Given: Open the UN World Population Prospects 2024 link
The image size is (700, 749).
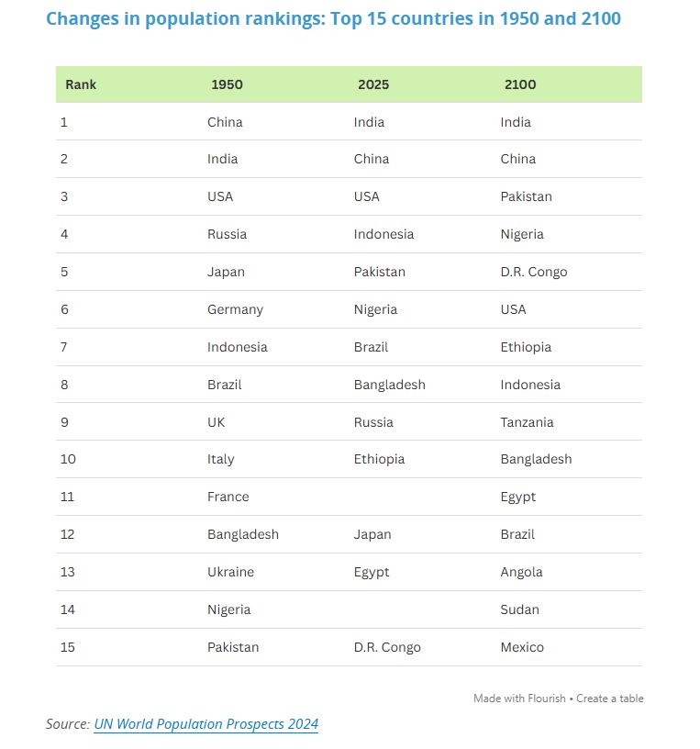Looking at the screenshot, I should pyautogui.click(x=206, y=724).
